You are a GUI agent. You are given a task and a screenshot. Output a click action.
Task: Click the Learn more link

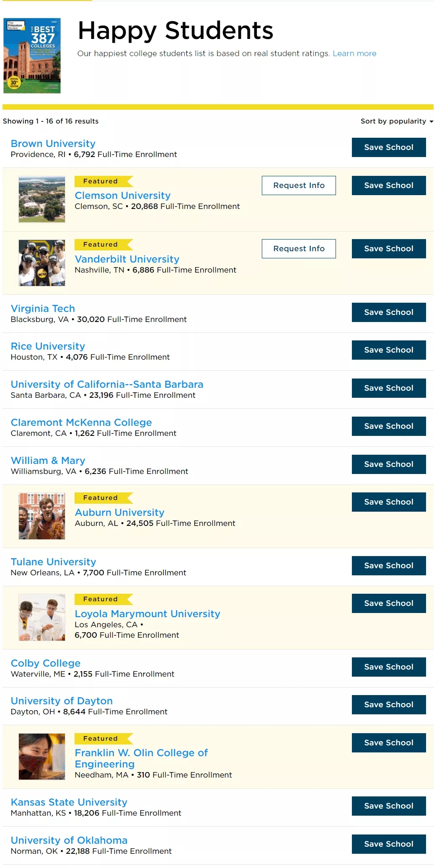[354, 54]
